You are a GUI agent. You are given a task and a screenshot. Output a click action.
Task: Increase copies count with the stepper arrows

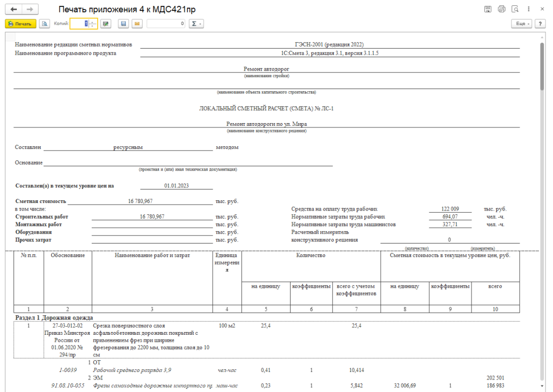coord(93,22)
